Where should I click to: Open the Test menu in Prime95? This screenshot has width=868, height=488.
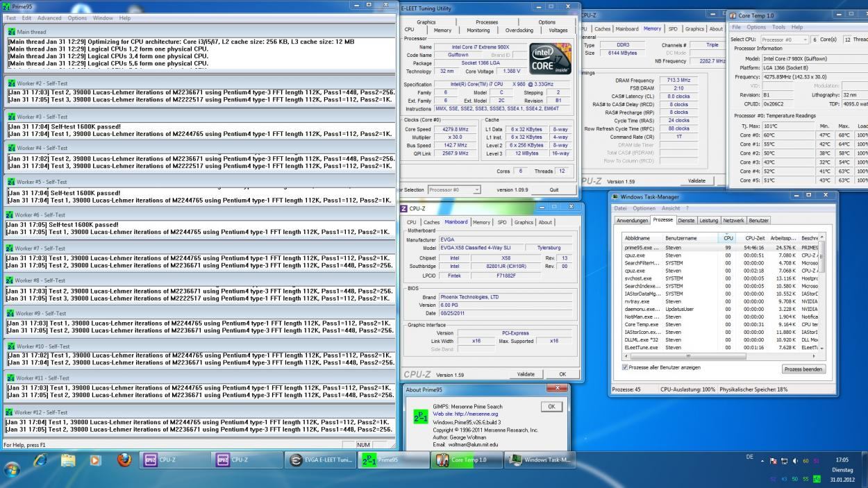[11, 18]
